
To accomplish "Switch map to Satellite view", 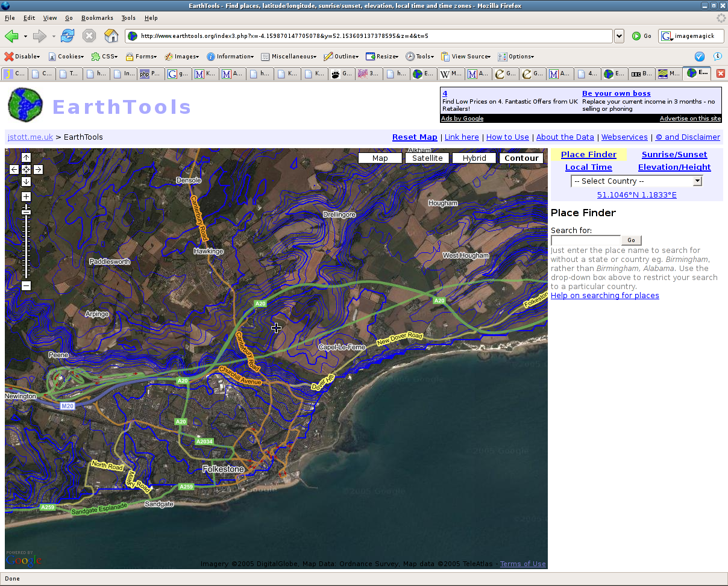I will [x=427, y=158].
